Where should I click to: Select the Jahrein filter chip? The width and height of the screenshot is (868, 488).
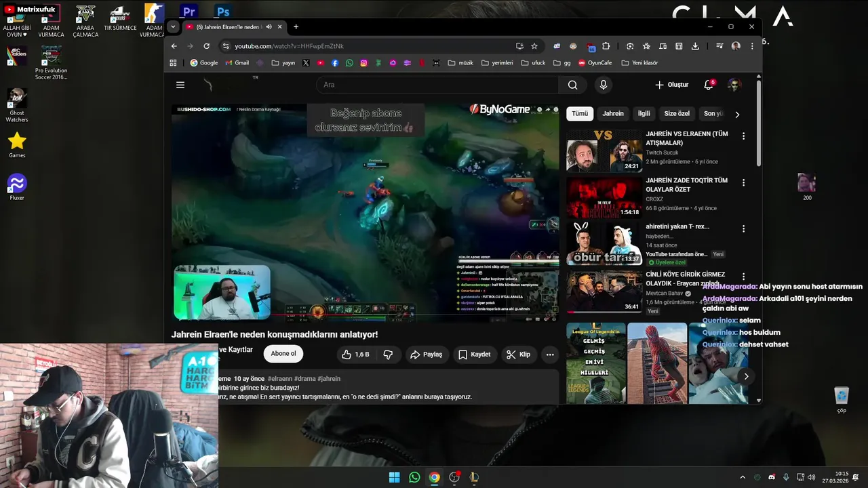[x=613, y=114]
